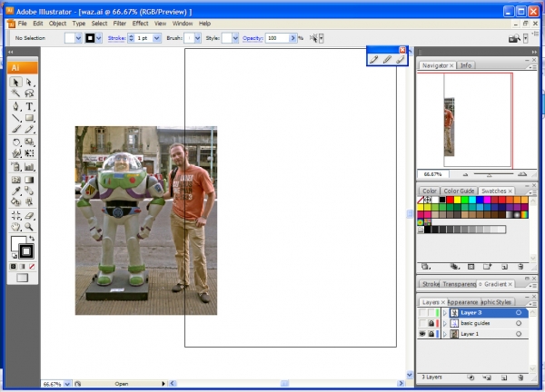Open the Object menu
The image size is (545, 392).
(x=57, y=24)
